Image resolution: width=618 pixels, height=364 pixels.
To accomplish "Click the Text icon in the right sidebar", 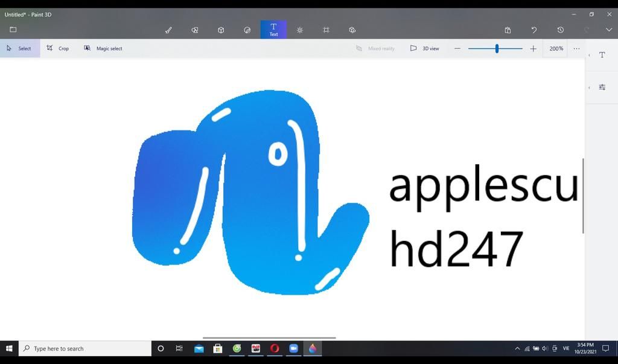I will [602, 54].
